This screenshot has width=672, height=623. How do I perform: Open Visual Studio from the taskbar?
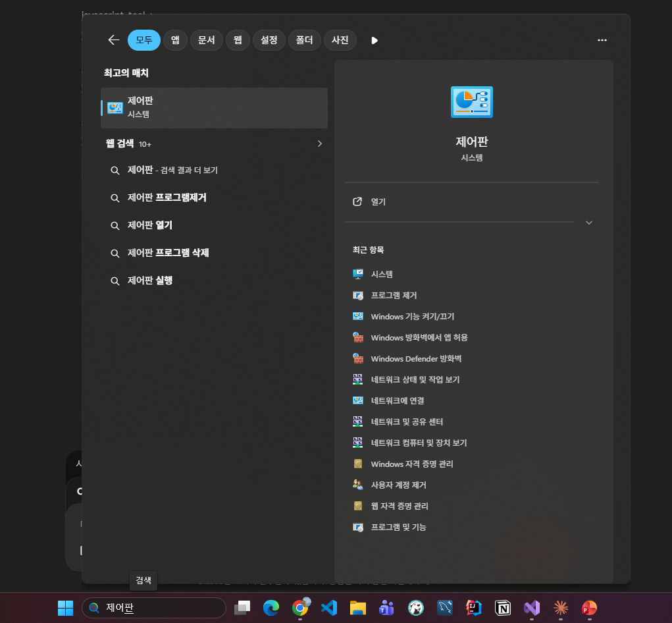click(532, 608)
